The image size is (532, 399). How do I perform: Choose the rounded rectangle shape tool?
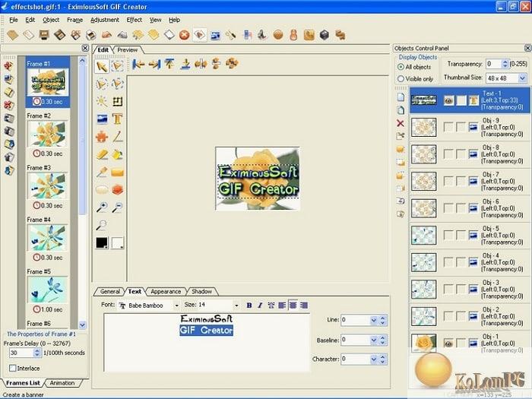click(117, 173)
